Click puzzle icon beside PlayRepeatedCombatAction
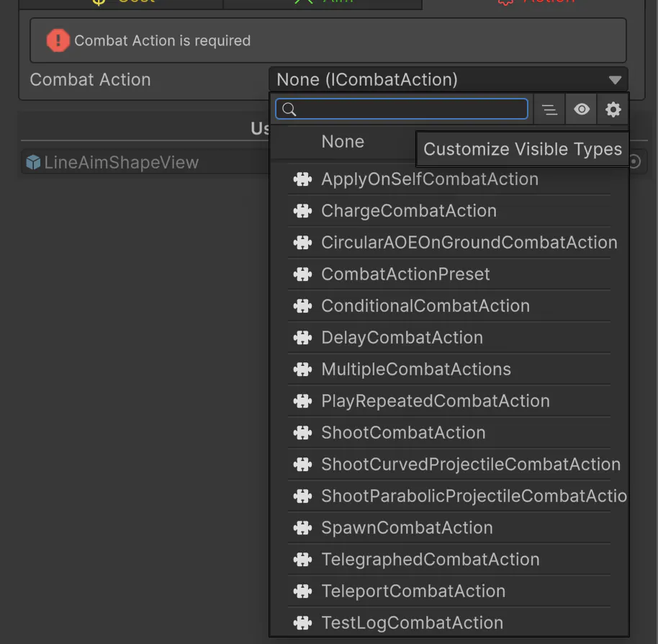This screenshot has height=644, width=658. pyautogui.click(x=302, y=401)
